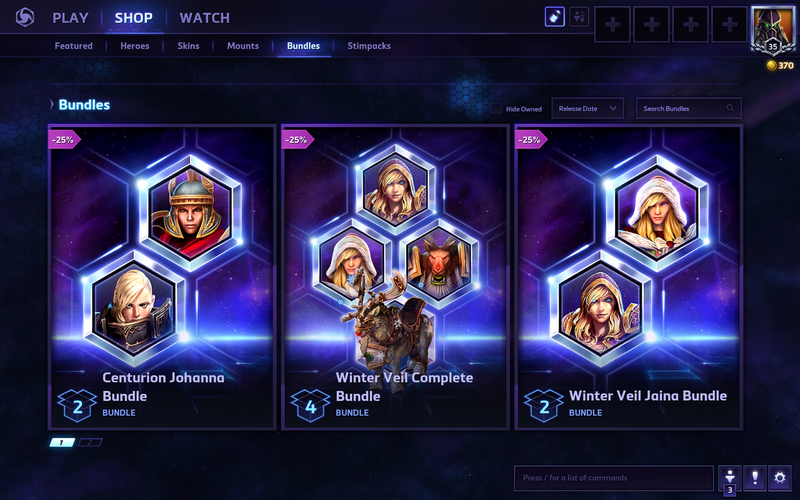This screenshot has width=800, height=500.
Task: Click the last empty party slot plus
Action: (730, 24)
